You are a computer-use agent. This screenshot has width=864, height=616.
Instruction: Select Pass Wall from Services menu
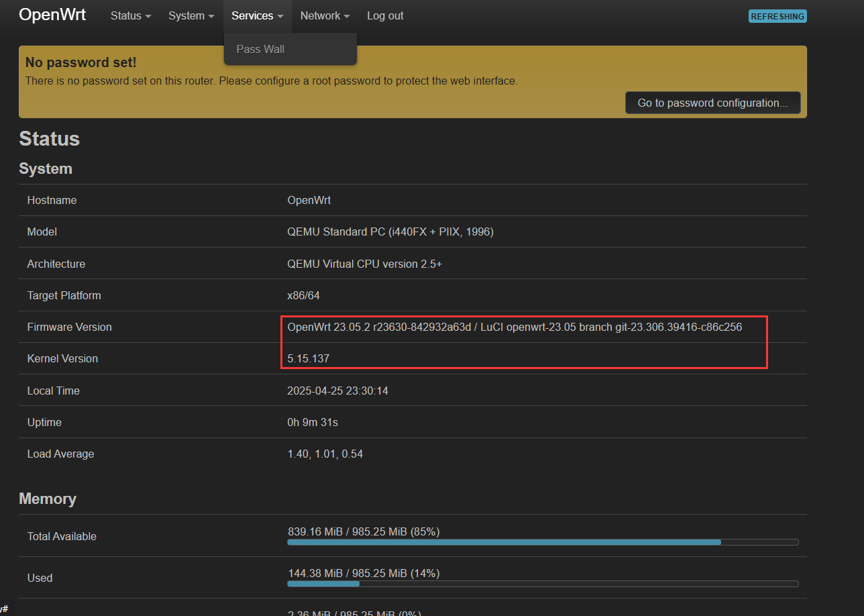click(260, 49)
